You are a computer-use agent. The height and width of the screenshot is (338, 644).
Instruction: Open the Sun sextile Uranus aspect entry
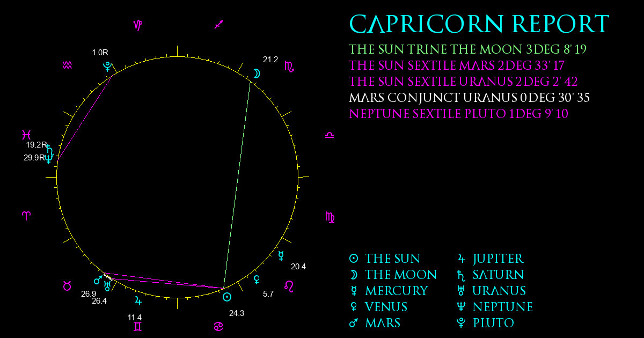[x=463, y=82]
